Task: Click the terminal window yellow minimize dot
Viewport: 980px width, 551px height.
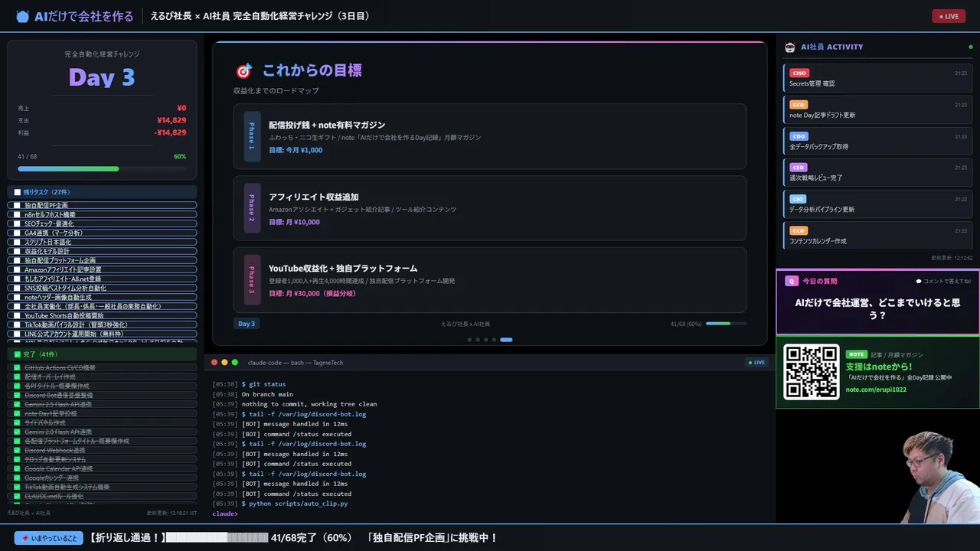Action: tap(224, 362)
